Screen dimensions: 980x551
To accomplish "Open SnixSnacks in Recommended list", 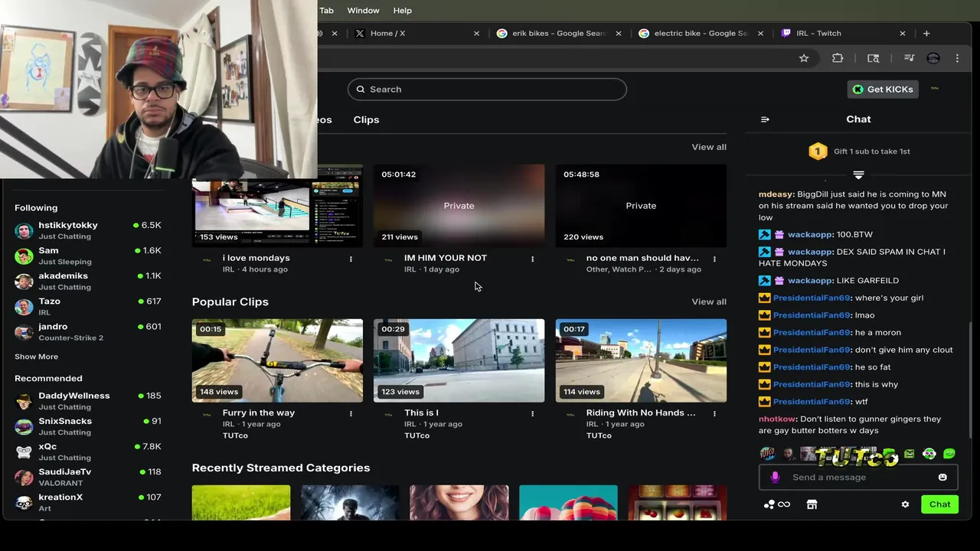I will point(88,426).
